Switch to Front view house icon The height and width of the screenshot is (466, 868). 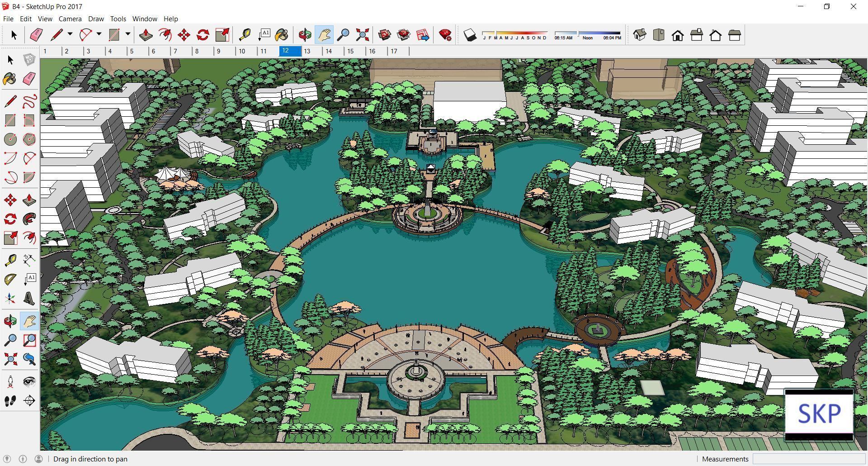coord(677,35)
